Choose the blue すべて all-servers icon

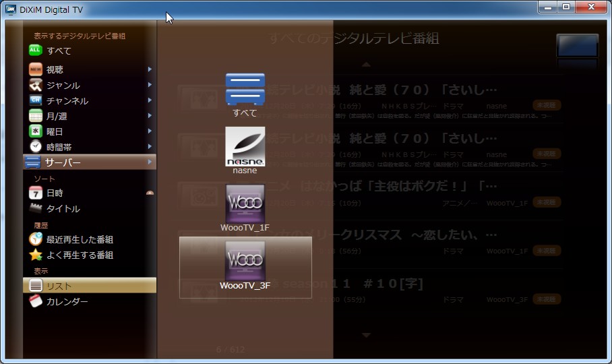pyautogui.click(x=245, y=89)
